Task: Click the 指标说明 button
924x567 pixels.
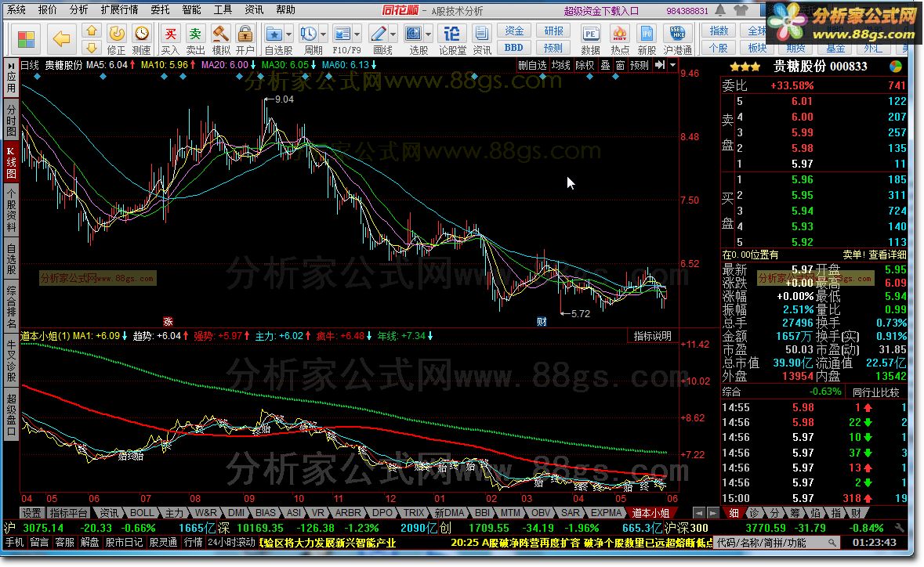Action: 652,336
